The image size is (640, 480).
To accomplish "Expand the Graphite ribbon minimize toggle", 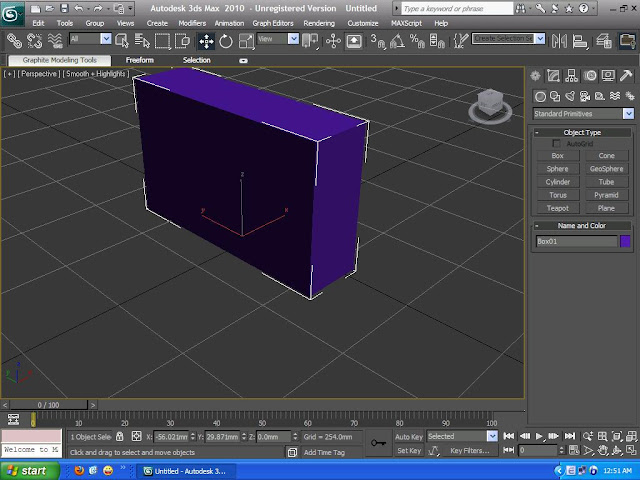I will coord(243,60).
